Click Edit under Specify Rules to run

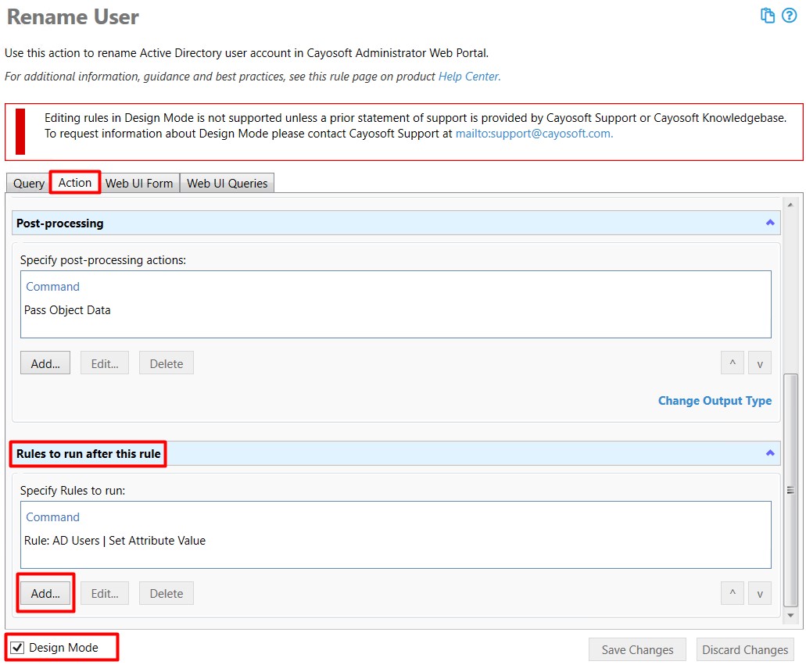[105, 593]
